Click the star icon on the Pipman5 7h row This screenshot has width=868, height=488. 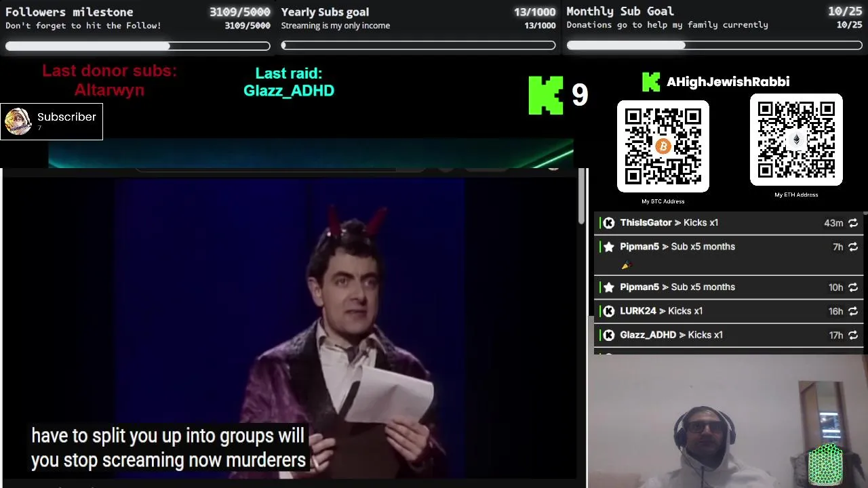609,247
